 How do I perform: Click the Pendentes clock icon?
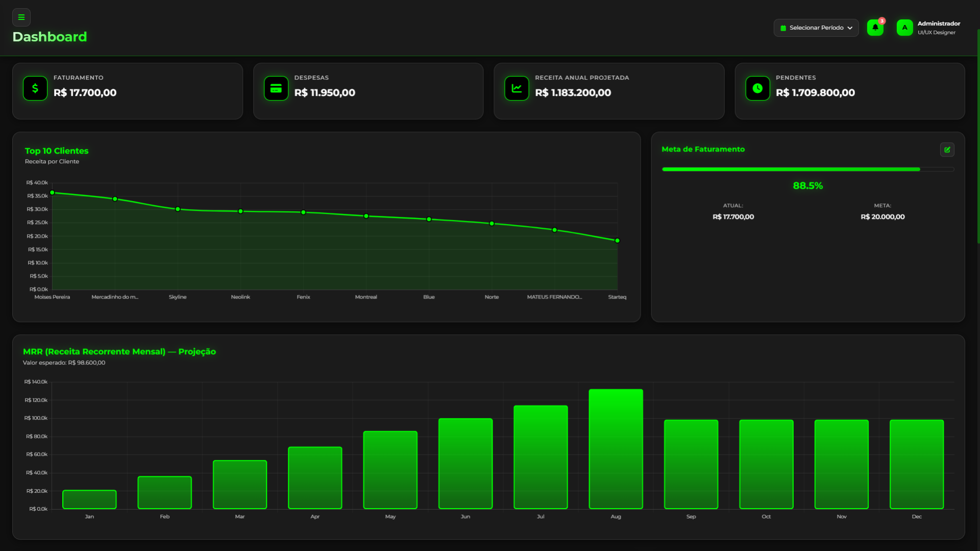(x=757, y=88)
